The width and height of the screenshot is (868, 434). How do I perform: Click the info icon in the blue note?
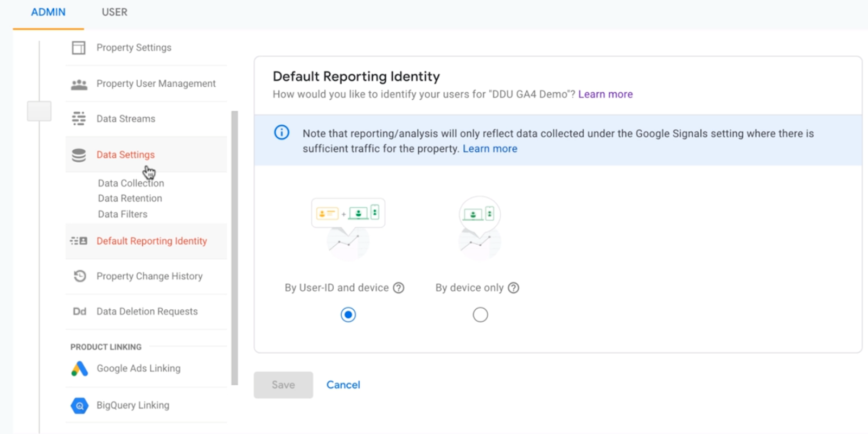pyautogui.click(x=282, y=132)
